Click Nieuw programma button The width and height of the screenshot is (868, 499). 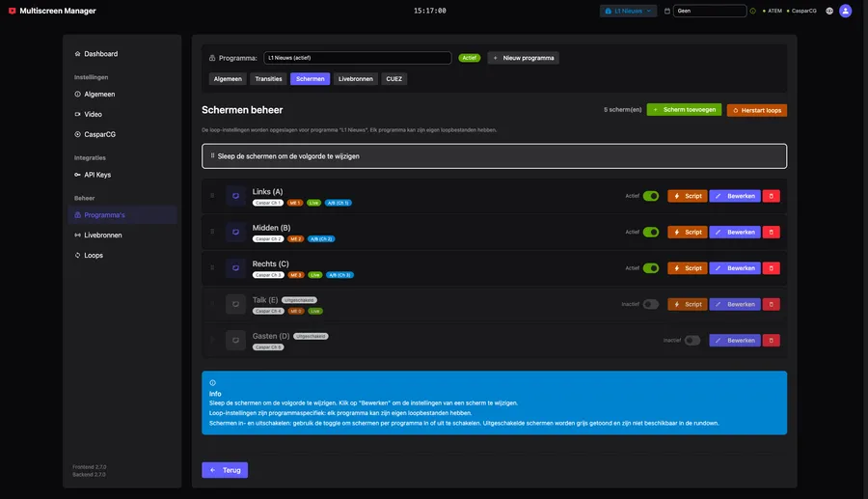tap(523, 58)
